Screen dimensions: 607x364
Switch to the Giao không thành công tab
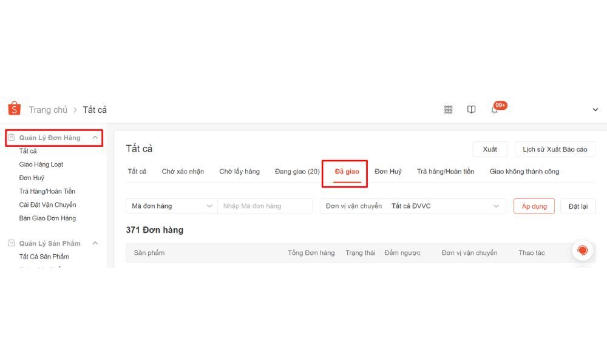point(524,171)
